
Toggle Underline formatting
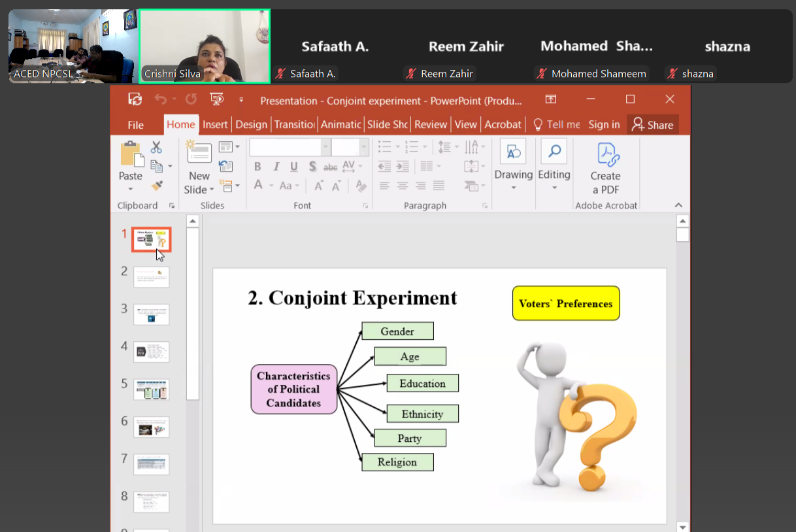click(294, 166)
